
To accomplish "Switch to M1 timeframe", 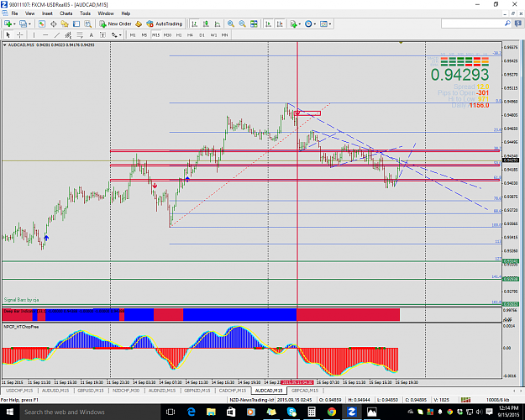I will (x=133, y=34).
